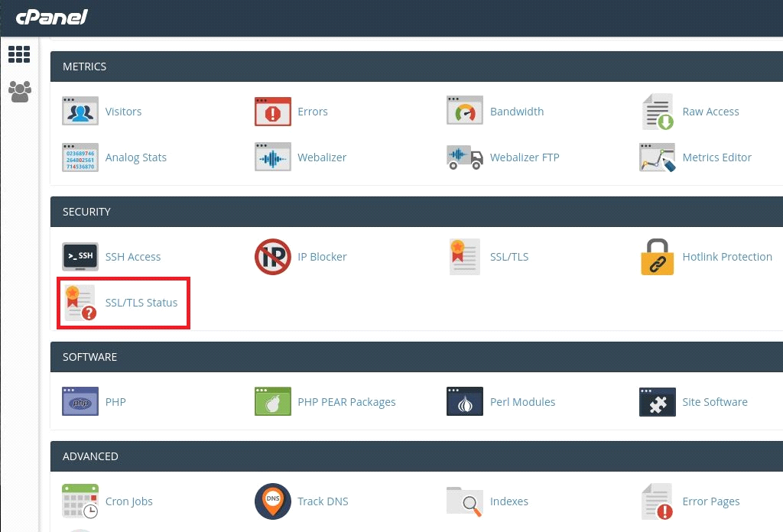783x532 pixels.
Task: Open the PHP PEAR Packages link
Action: (346, 402)
